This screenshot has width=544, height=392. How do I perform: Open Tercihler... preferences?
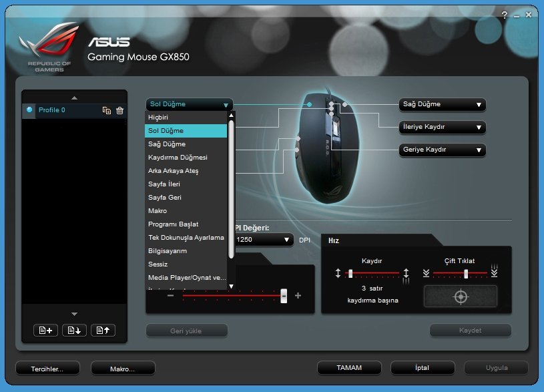47,367
